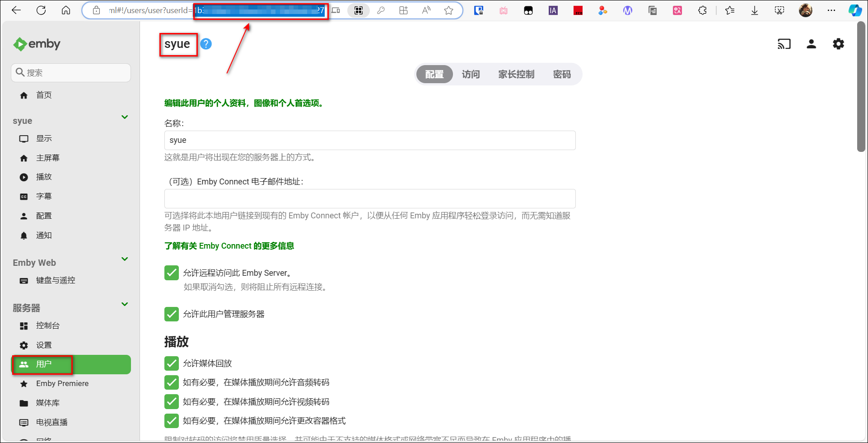
Task: Open Emby Premiere star item in sidebar
Action: tap(62, 383)
